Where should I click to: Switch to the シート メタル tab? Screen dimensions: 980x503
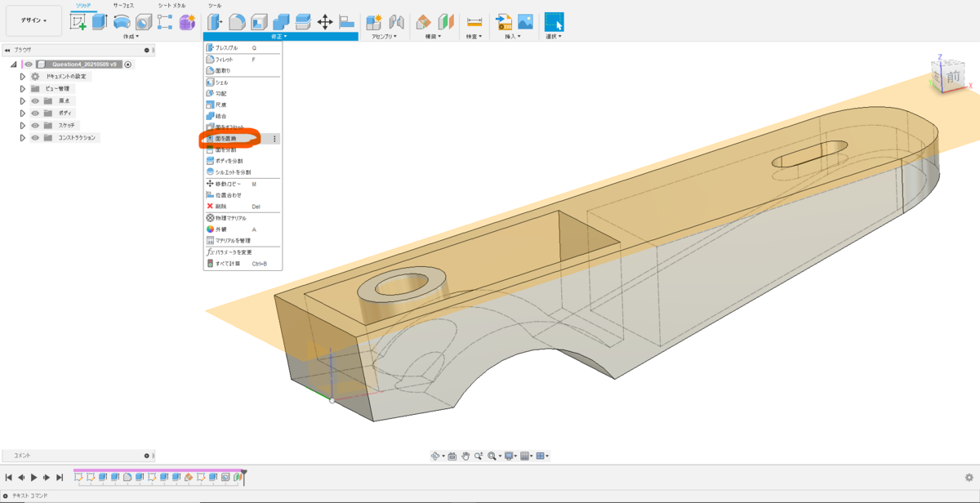tap(171, 5)
